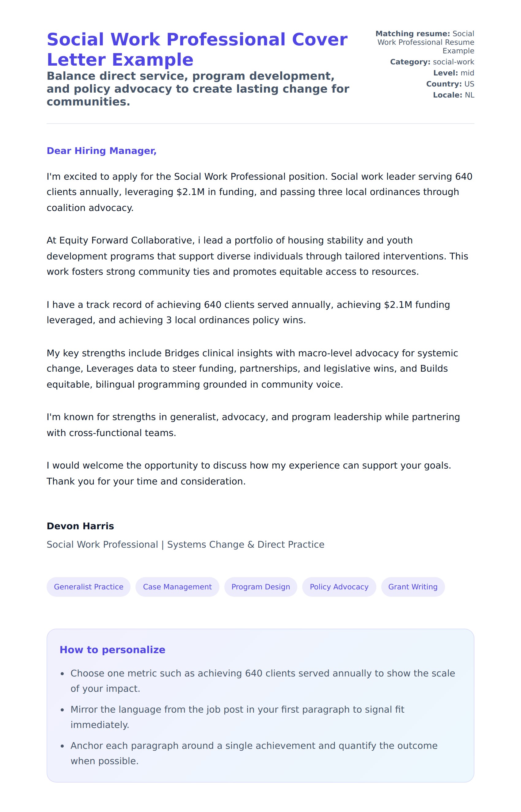Click the paragraph mentioning Equity Forward Collaborative
The width and height of the screenshot is (521, 812).
click(257, 256)
